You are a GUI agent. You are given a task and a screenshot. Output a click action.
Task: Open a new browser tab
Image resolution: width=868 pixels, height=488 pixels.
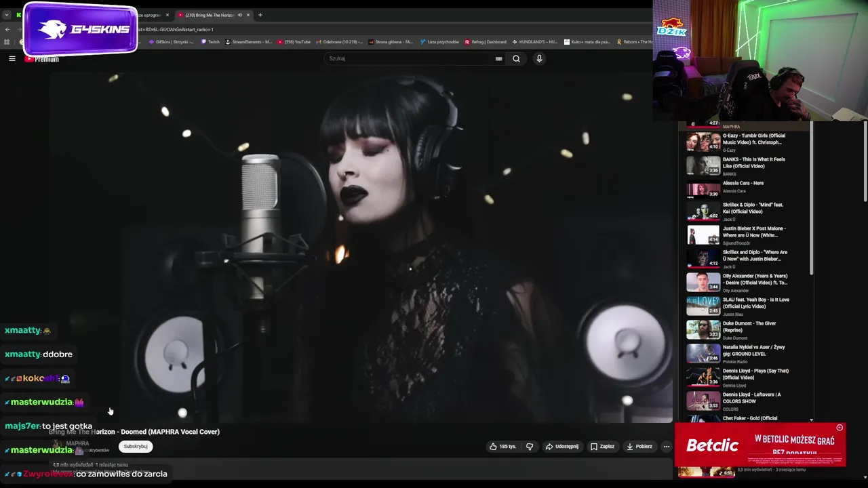[x=260, y=15]
